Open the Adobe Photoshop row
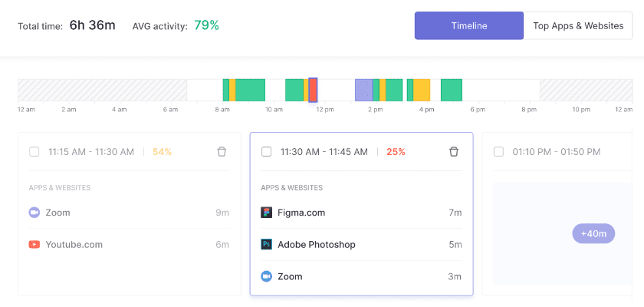The height and width of the screenshot is (307, 644). (360, 245)
